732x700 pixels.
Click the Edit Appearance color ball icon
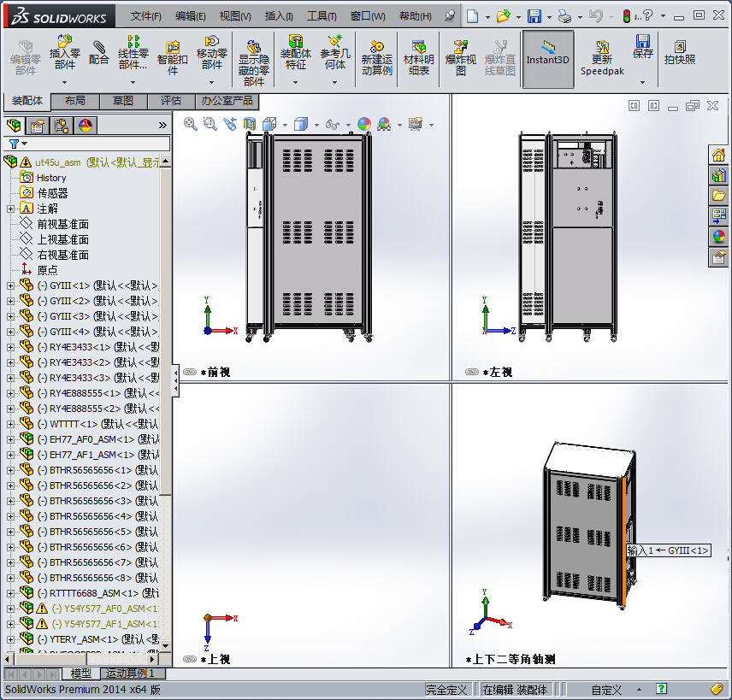[364, 124]
